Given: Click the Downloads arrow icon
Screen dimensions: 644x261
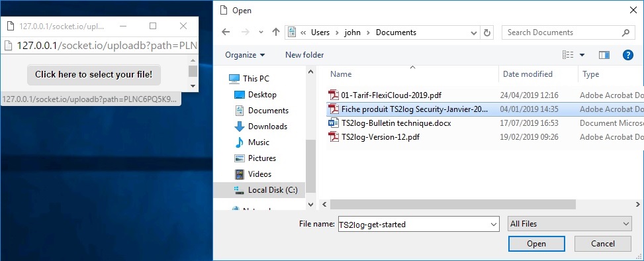Looking at the screenshot, I should [240, 127].
